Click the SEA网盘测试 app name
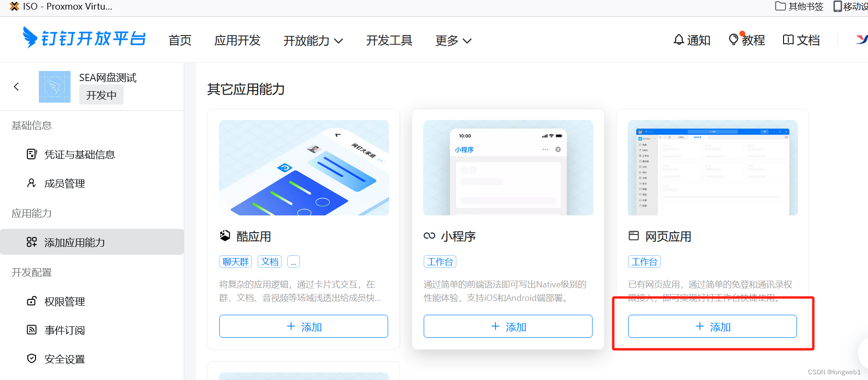 point(108,77)
